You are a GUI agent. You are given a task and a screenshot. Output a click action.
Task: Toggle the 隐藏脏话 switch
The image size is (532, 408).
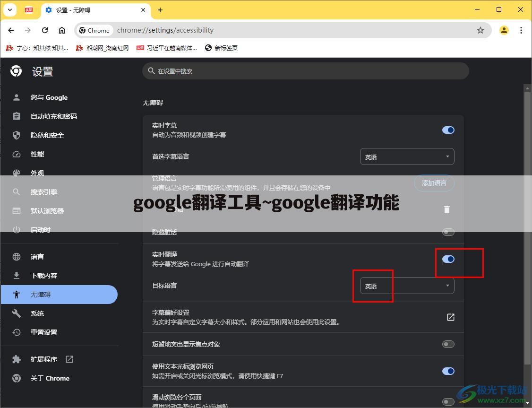448,232
